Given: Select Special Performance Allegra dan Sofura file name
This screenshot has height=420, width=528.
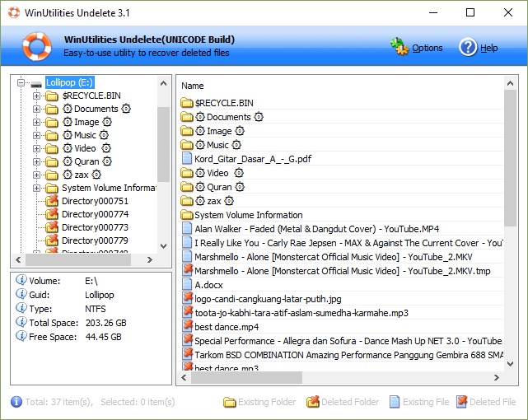Looking at the screenshot, I should pyautogui.click(x=348, y=341).
